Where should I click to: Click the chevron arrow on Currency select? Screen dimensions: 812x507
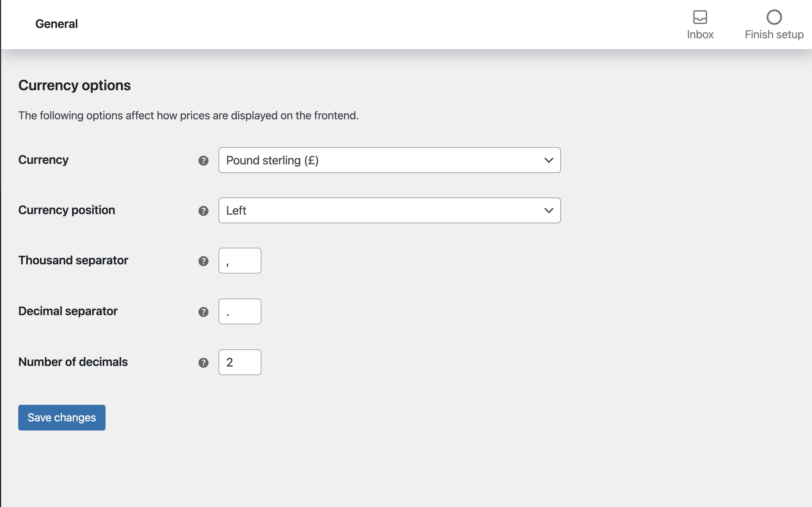(x=549, y=160)
